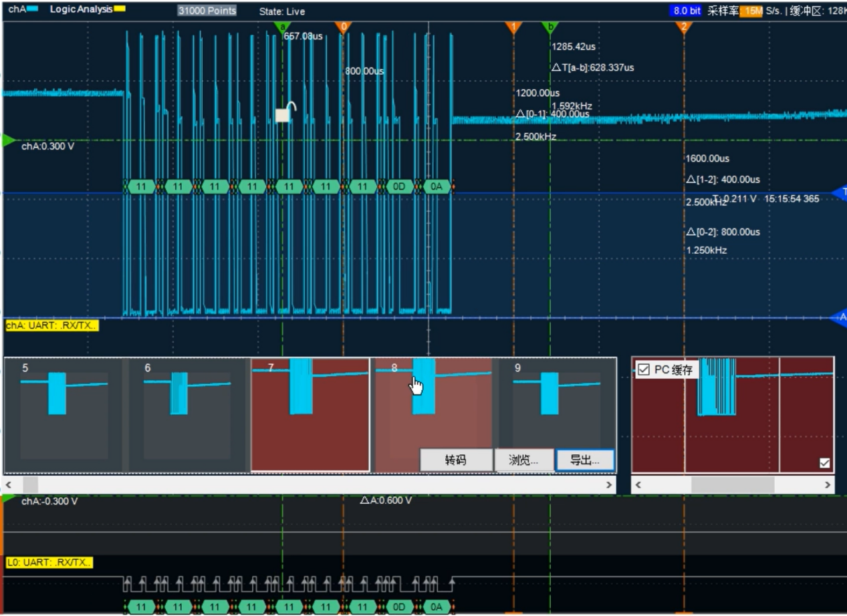Click the L0 UART RX/TX decoder label

(49, 563)
